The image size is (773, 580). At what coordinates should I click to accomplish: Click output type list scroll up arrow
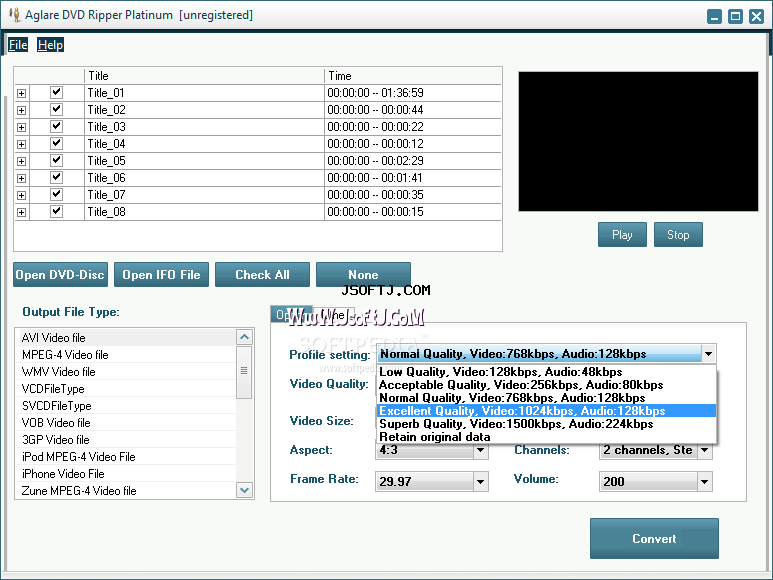tap(245, 337)
